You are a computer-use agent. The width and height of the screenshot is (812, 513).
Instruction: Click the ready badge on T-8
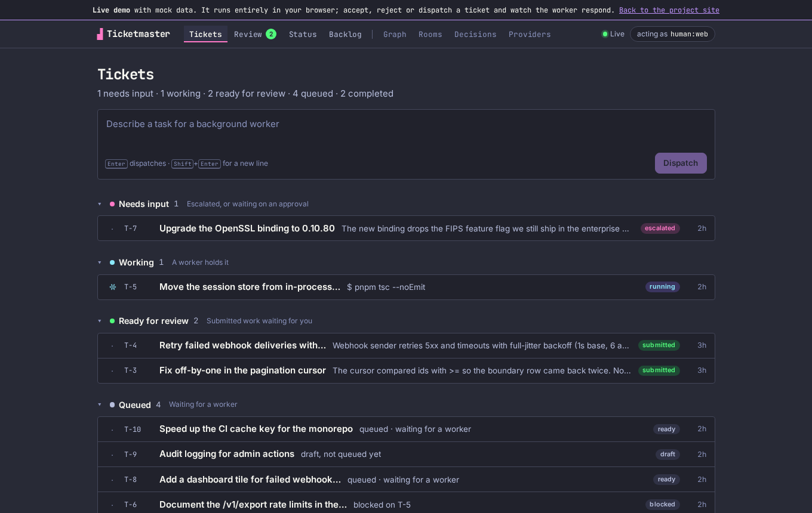coord(666,480)
